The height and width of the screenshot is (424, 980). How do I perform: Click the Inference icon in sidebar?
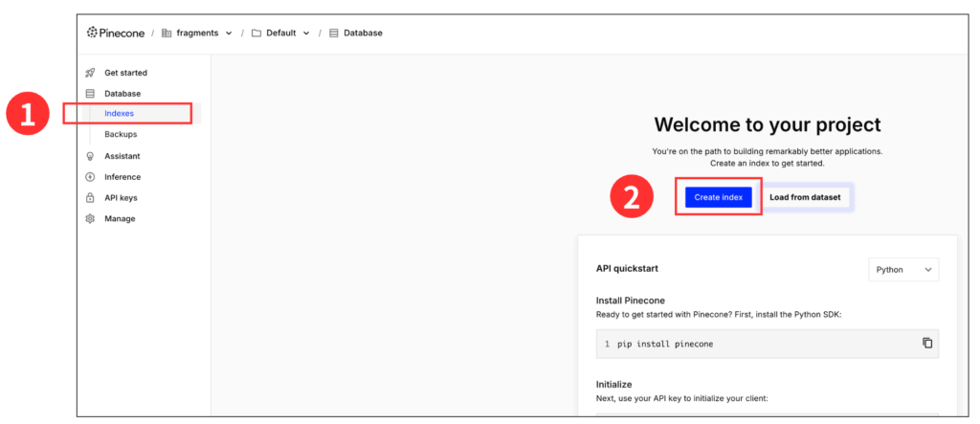point(90,177)
